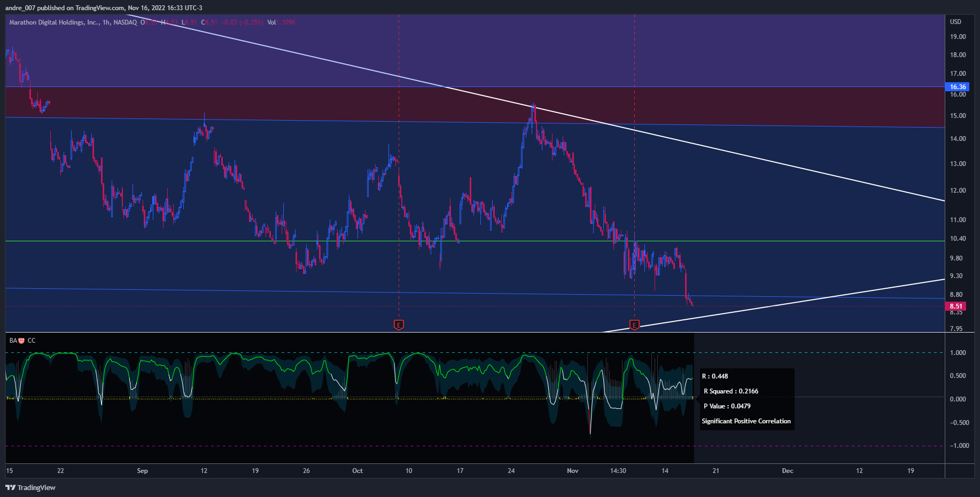Click the Marathon Digital Holdings symbol title

tap(73, 22)
